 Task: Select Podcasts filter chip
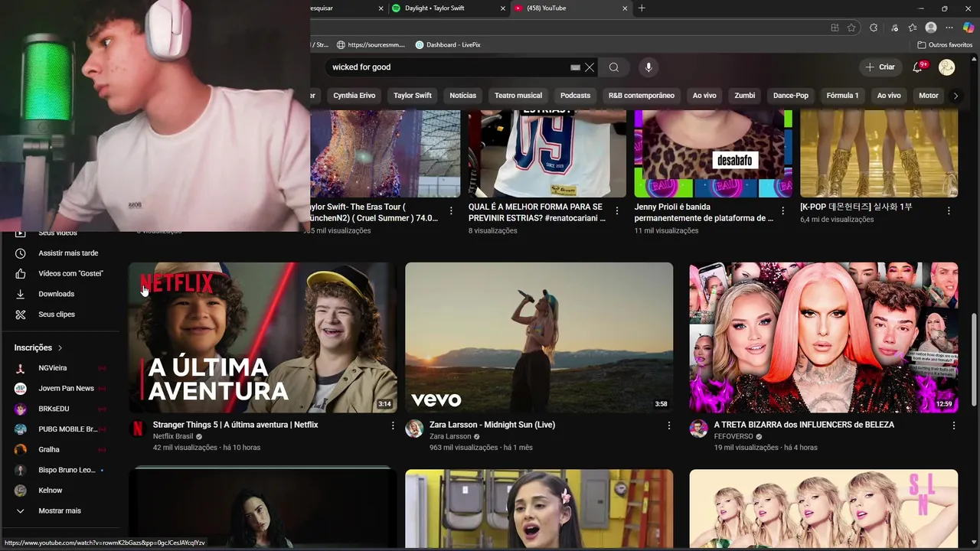tap(575, 96)
